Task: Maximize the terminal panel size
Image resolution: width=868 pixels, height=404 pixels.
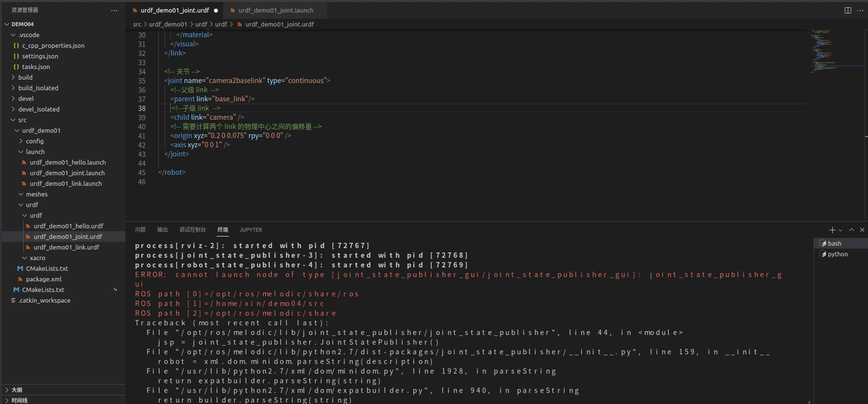Action: pyautogui.click(x=852, y=230)
